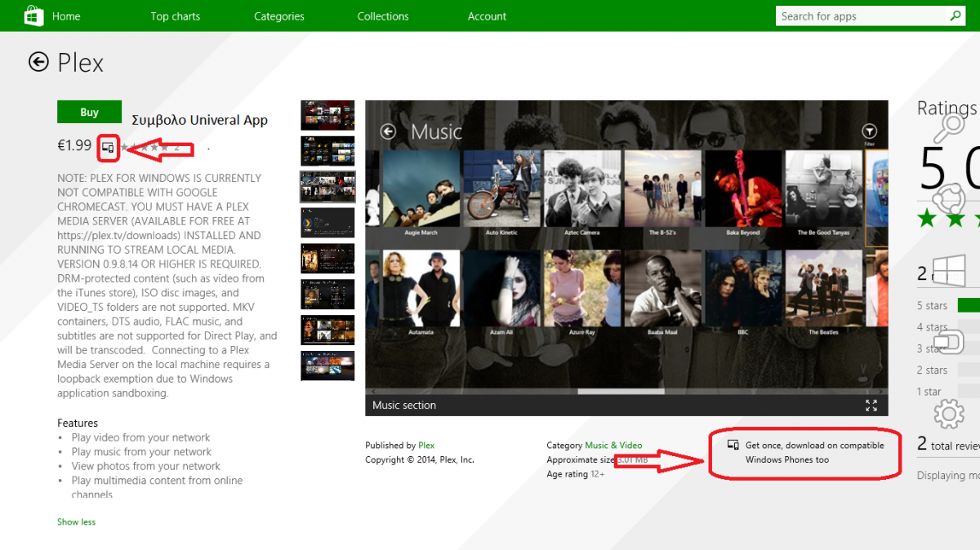Click the €1.99 price text
The image size is (980, 550).
pyautogui.click(x=74, y=145)
